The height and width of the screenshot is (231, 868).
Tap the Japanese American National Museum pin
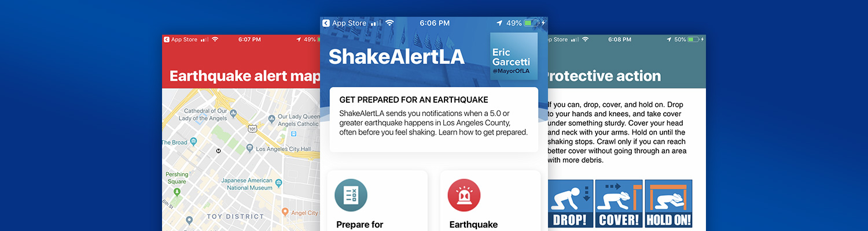coord(279,183)
